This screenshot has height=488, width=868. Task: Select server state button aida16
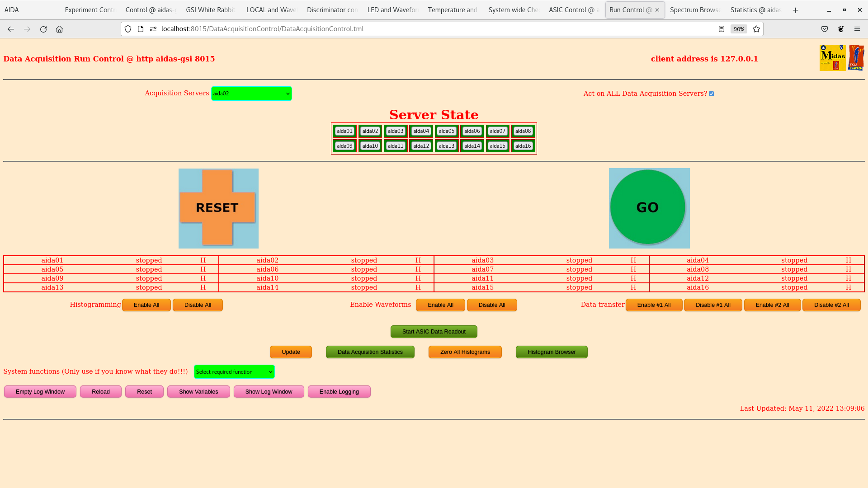(523, 146)
